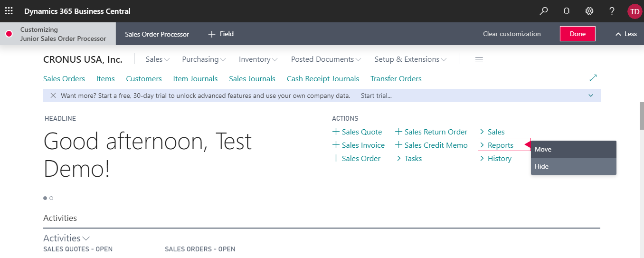
Task: Open the notifications bell icon
Action: point(567,11)
